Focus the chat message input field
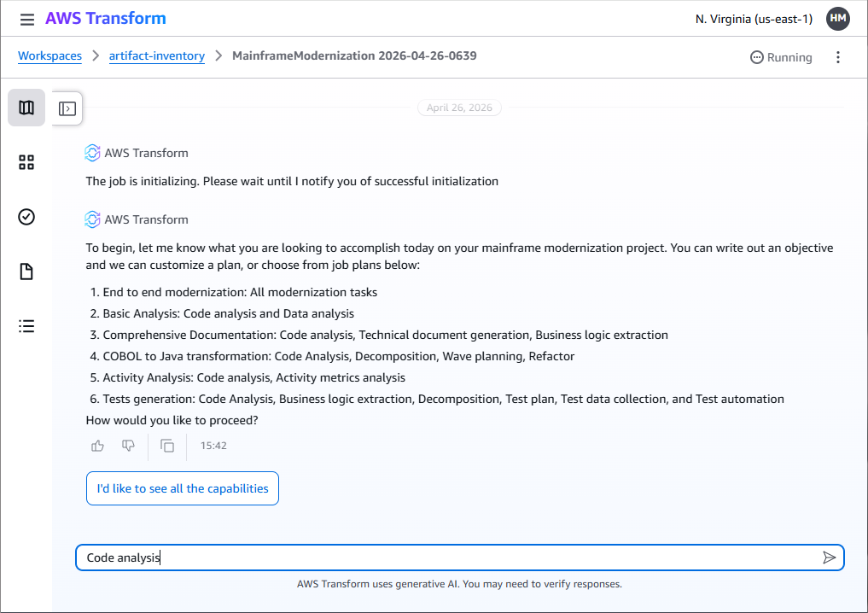This screenshot has width=868, height=613. point(448,558)
